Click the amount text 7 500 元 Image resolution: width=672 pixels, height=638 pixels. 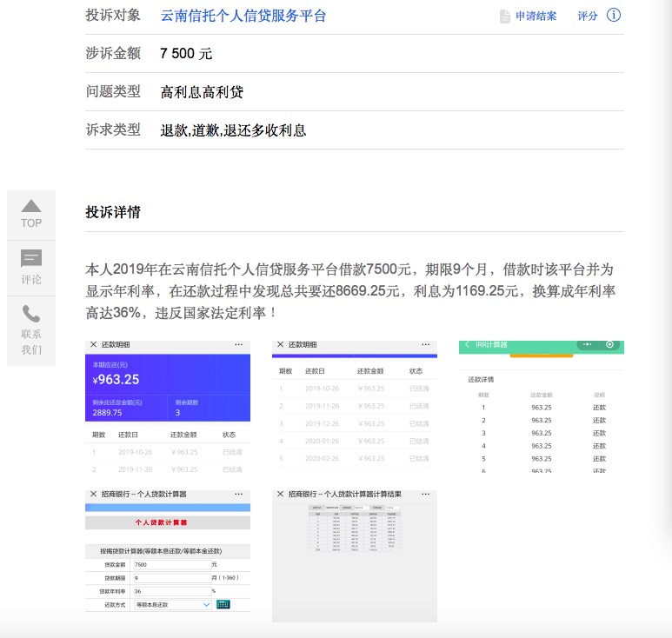click(186, 54)
